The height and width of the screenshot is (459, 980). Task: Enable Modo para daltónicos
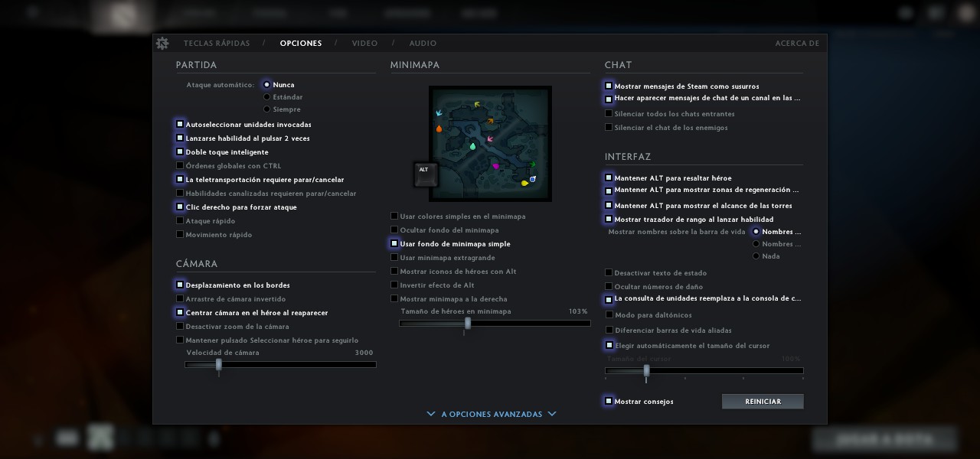[x=609, y=314]
